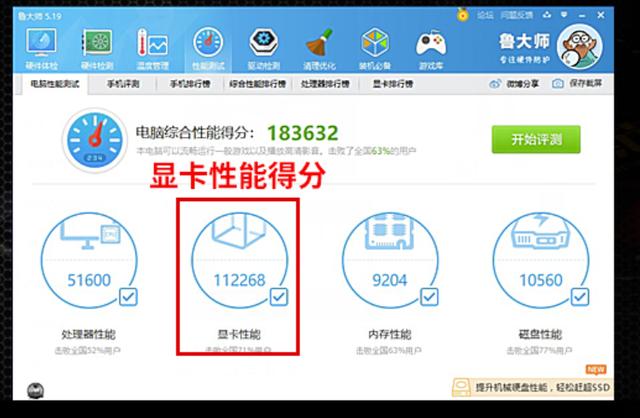The image size is (640, 418).
Task: Open the 问题反馈 feedback link
Action: (x=517, y=15)
